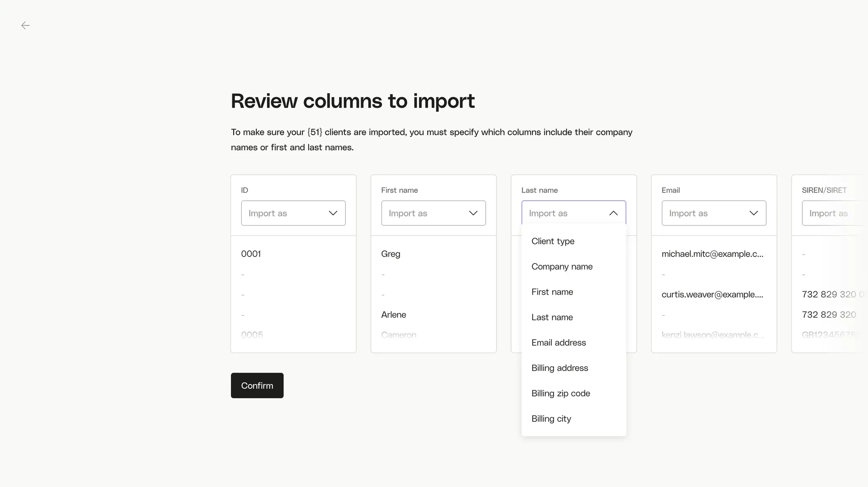Image resolution: width=868 pixels, height=487 pixels.
Task: Click the michael.mitc email preview cell
Action: click(712, 254)
